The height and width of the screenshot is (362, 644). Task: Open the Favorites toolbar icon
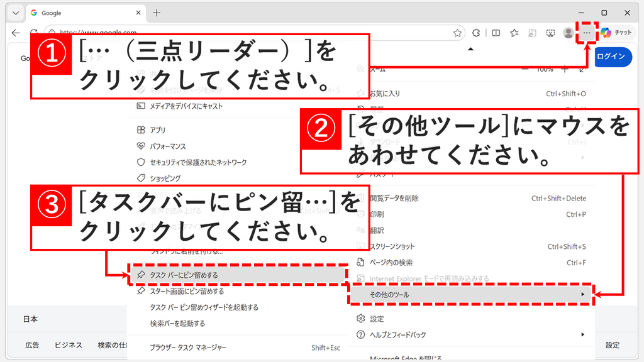tap(514, 33)
